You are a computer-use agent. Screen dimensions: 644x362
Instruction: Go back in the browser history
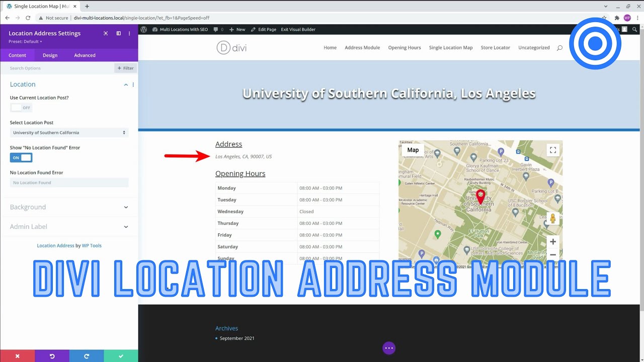(x=7, y=18)
